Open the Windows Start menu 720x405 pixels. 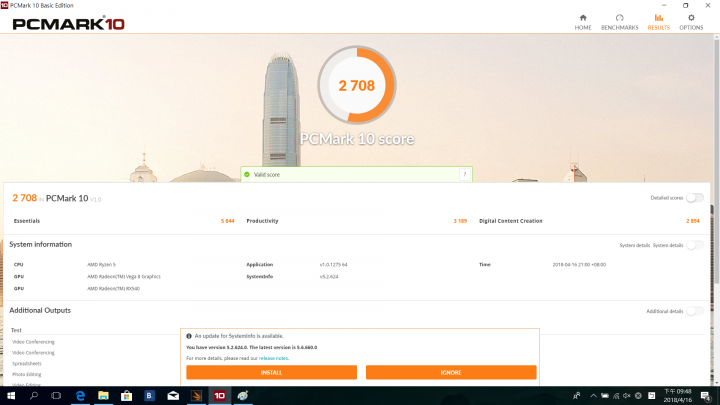click(x=11, y=395)
